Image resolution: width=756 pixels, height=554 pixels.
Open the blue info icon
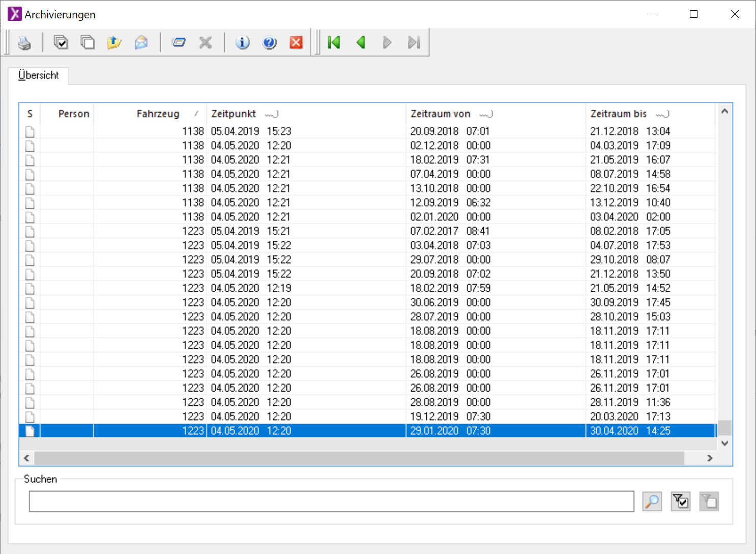243,43
